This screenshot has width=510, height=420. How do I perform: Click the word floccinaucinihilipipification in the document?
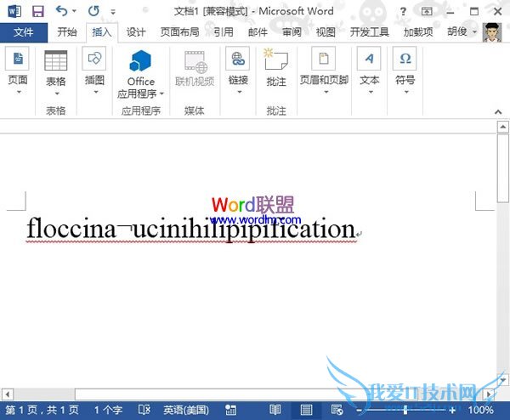[191, 229]
